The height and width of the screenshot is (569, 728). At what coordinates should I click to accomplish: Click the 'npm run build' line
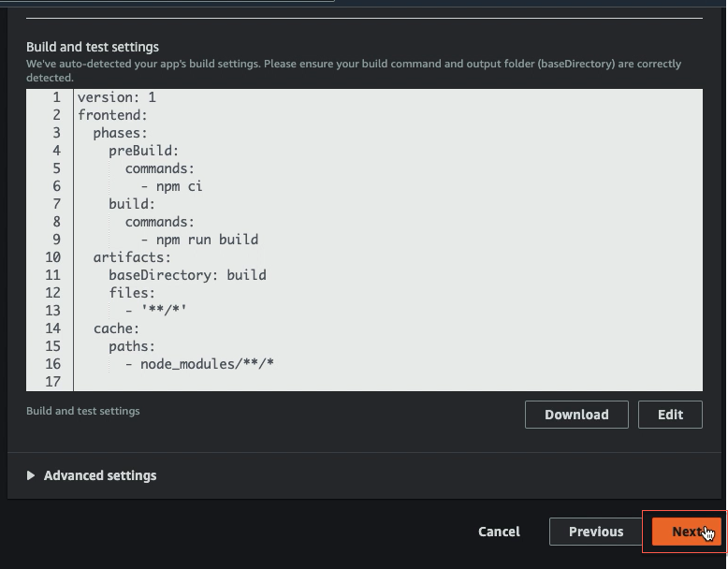point(199,240)
